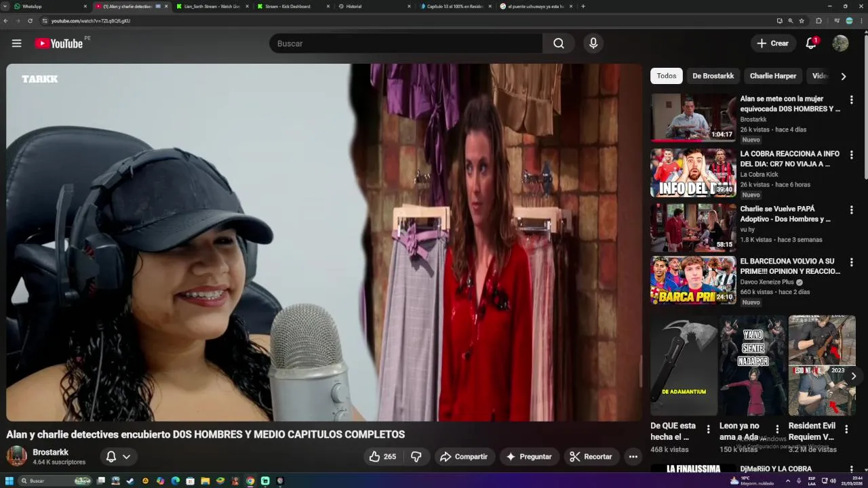Open options for Charlie se Vuelve PAPÁ video
The height and width of the screenshot is (488, 868).
pos(851,210)
